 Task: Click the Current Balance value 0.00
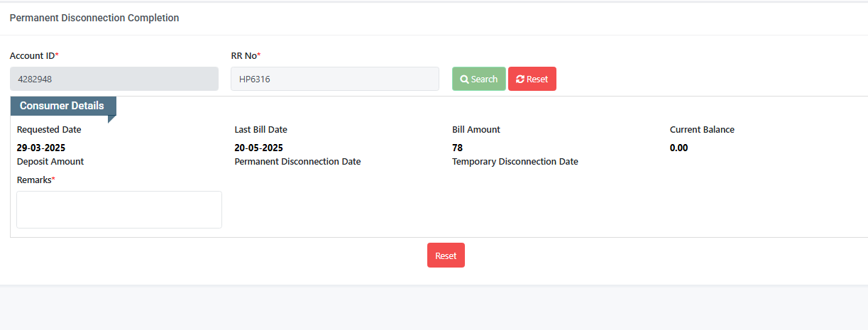[x=679, y=148]
